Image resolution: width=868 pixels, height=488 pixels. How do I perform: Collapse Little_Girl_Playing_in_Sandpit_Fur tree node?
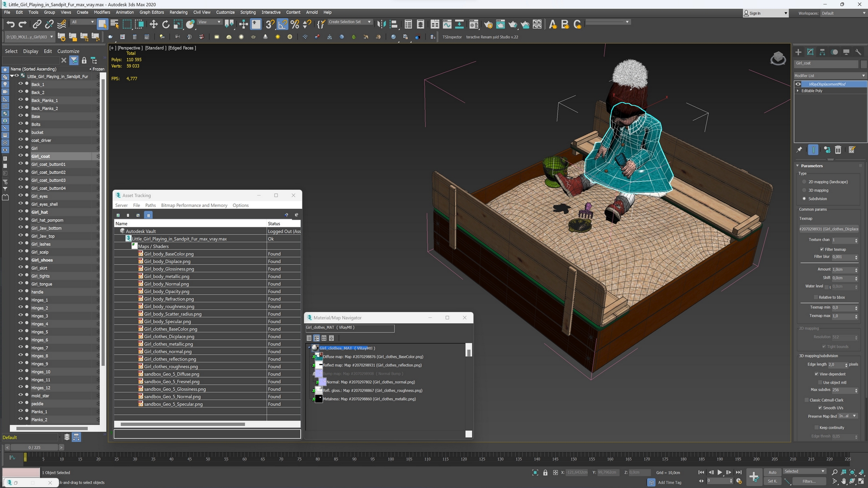click(12, 76)
